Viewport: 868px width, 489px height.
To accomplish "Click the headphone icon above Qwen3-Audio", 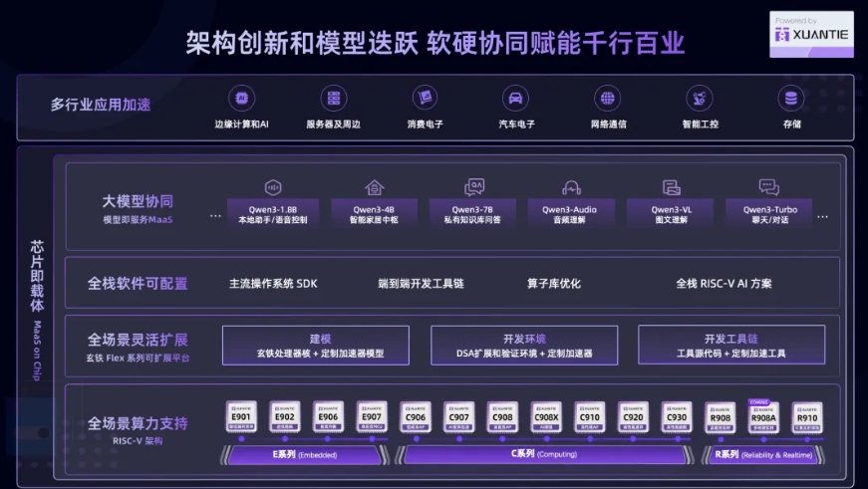I will [x=570, y=187].
